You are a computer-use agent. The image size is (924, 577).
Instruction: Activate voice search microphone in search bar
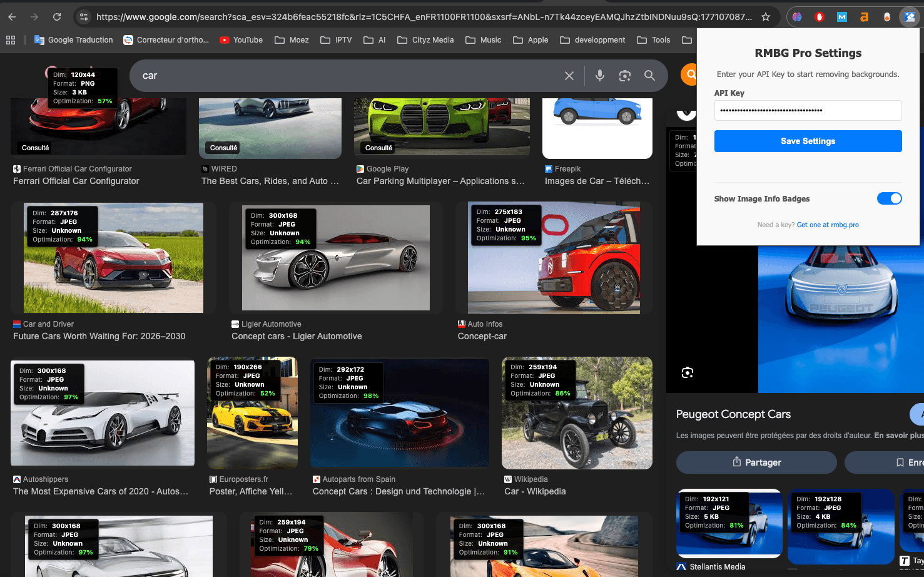point(599,75)
